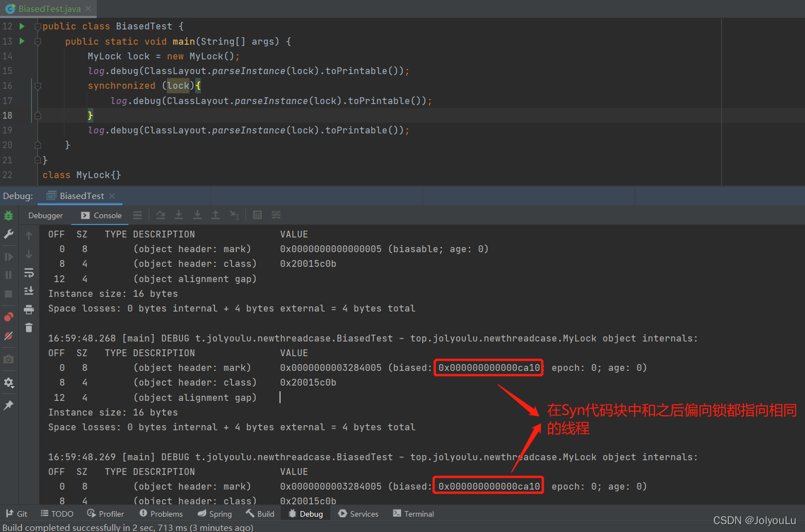Screen dimensions: 805x532
Task: Toggle the Pin Tab pushpin icon
Action: (x=8, y=405)
